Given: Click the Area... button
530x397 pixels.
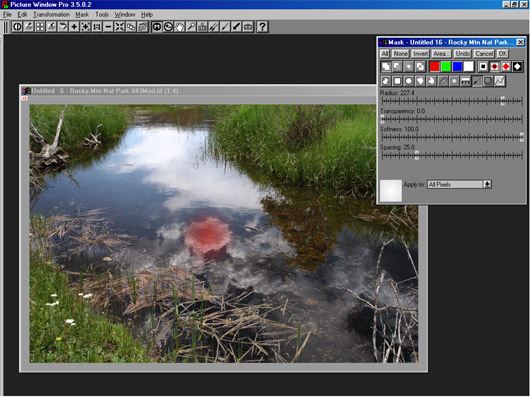Looking at the screenshot, I should pyautogui.click(x=441, y=54).
